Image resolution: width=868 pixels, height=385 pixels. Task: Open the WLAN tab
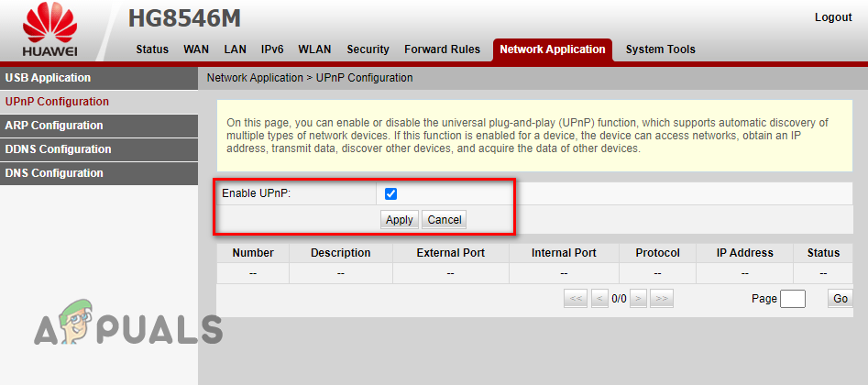tap(314, 49)
